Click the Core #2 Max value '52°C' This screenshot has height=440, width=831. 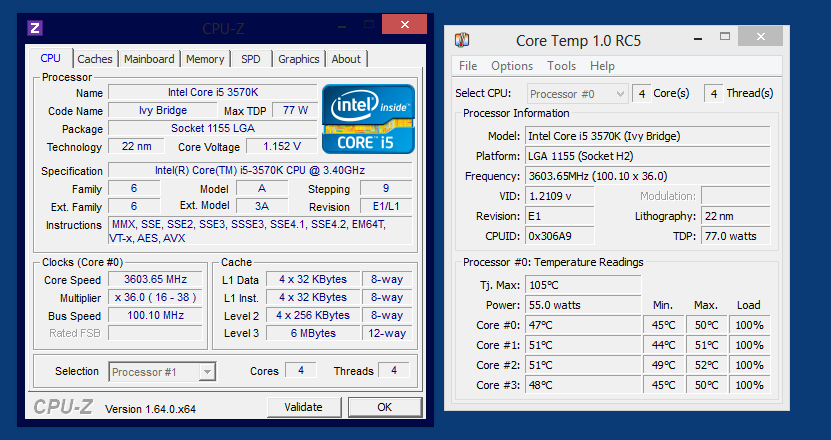click(x=706, y=365)
